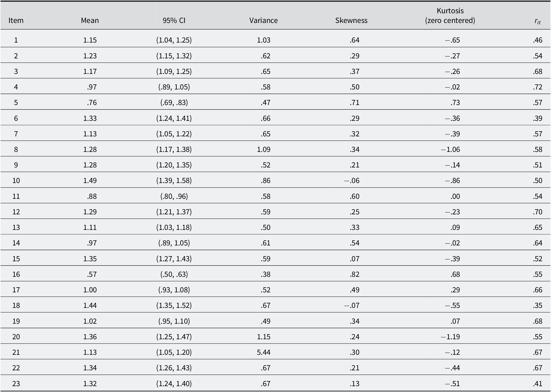Screen dimensions: 551x392
Task: Select skewness value −.07 in row 18
Action: click(352, 305)
